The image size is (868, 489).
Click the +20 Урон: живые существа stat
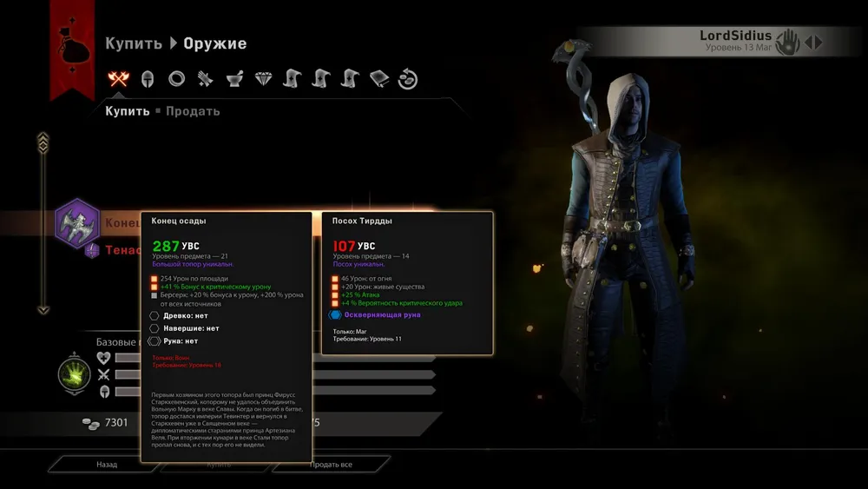(x=383, y=287)
